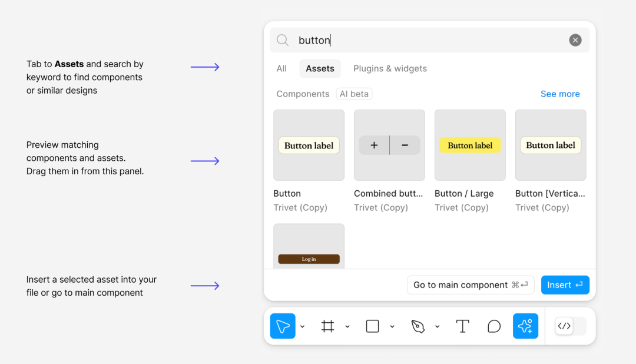Open the Actions sparkle tool
This screenshot has height=364, width=636.
(x=525, y=326)
